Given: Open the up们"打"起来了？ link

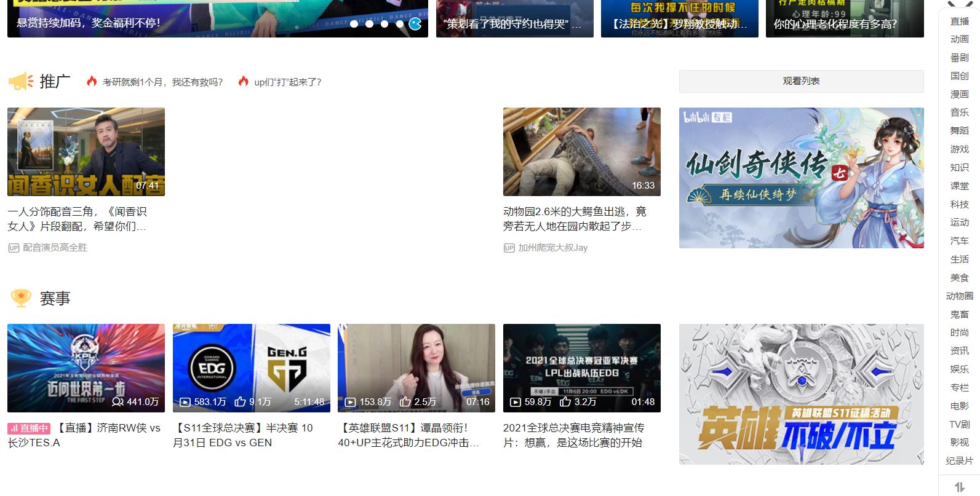Looking at the screenshot, I should (x=288, y=82).
